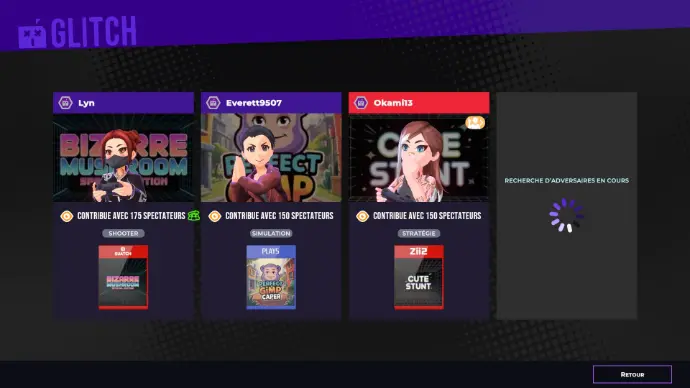
Task: Open the Cute Stunt game box cover
Action: coord(419,277)
